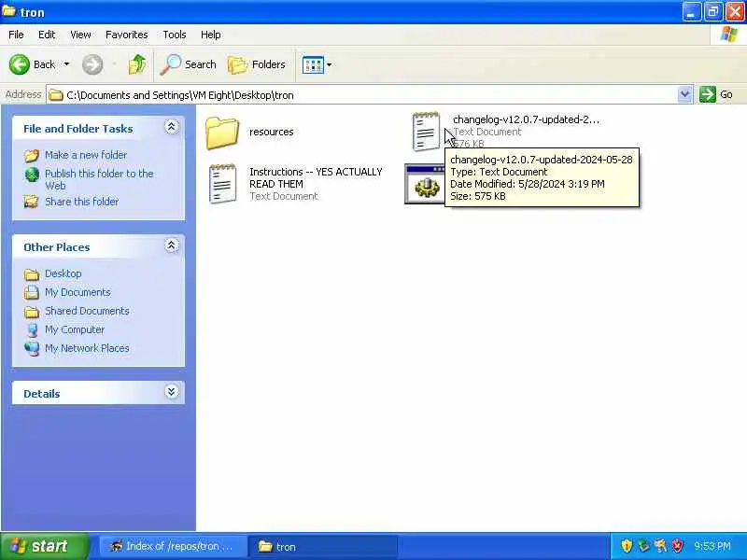
Task: Click Publish this folder to the Web
Action: [x=99, y=179]
